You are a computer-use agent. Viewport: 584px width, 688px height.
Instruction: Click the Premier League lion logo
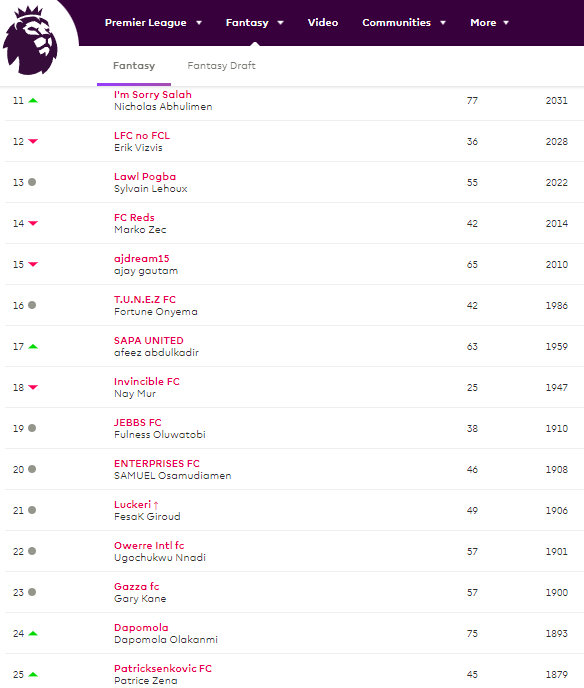tap(30, 40)
